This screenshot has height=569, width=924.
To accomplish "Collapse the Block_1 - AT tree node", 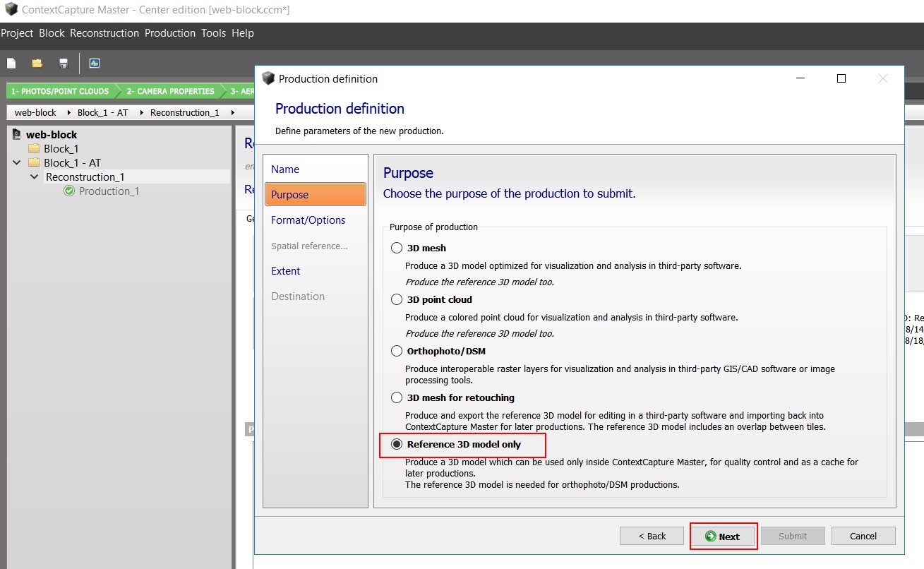I will (x=17, y=162).
